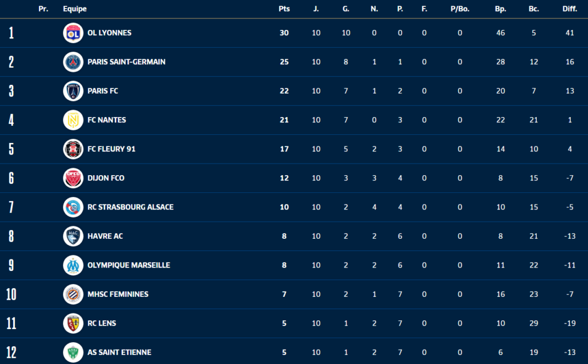
Task: Click the Olympique Marseille club logo
Action: pyautogui.click(x=73, y=265)
